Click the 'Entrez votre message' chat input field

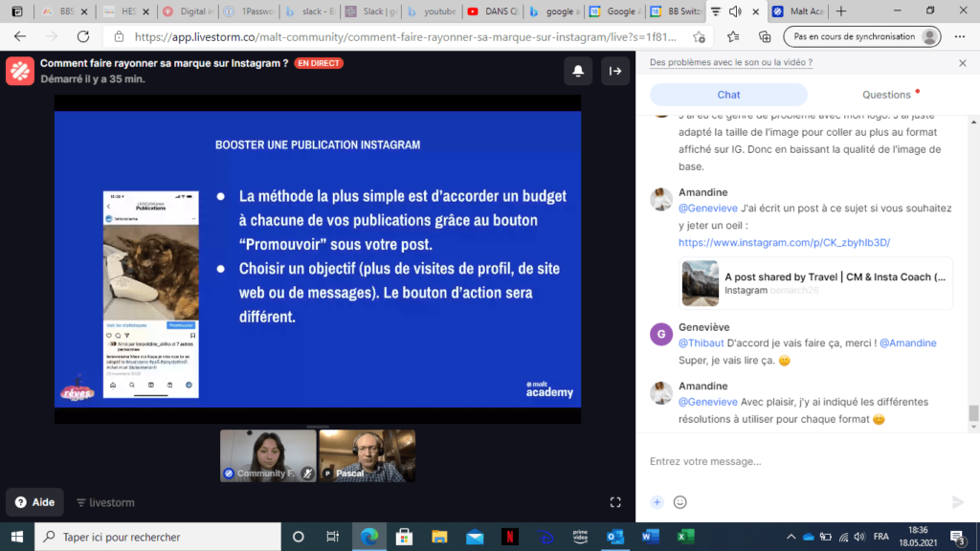(x=766, y=462)
